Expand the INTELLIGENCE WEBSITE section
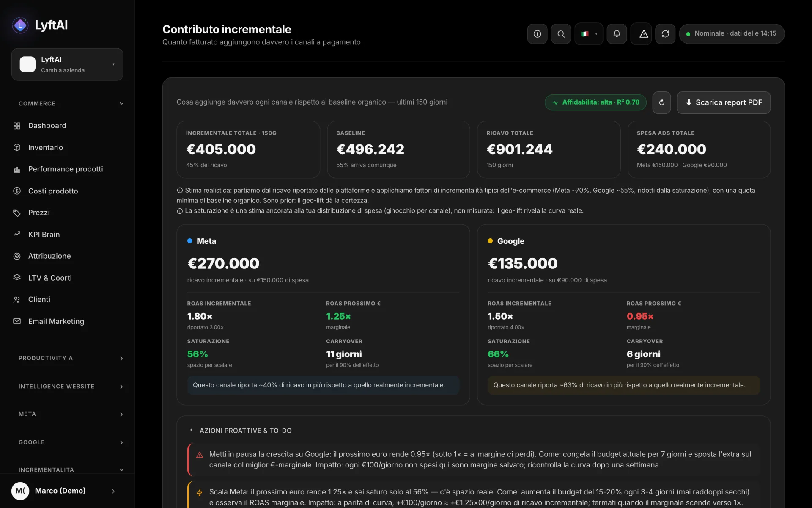 click(71, 387)
